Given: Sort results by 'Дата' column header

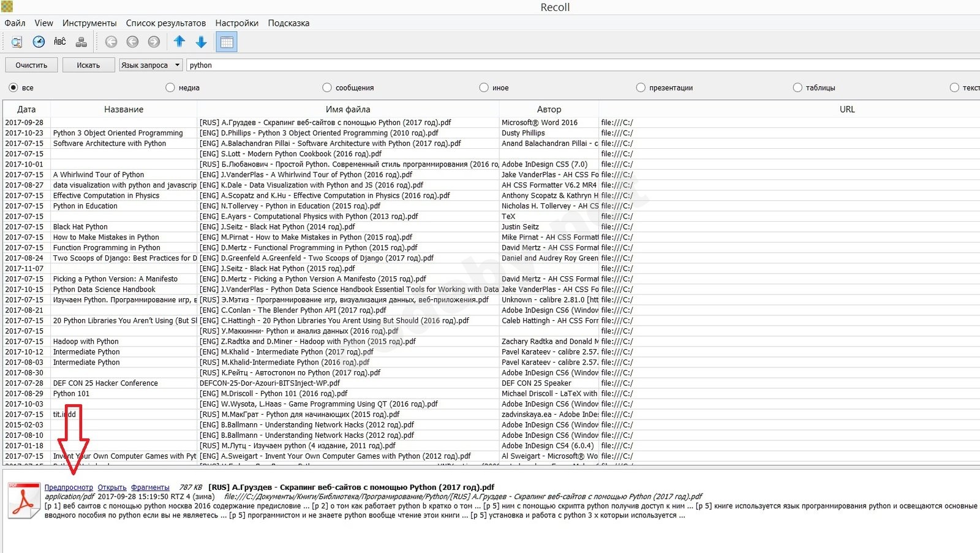Looking at the screenshot, I should (x=26, y=109).
